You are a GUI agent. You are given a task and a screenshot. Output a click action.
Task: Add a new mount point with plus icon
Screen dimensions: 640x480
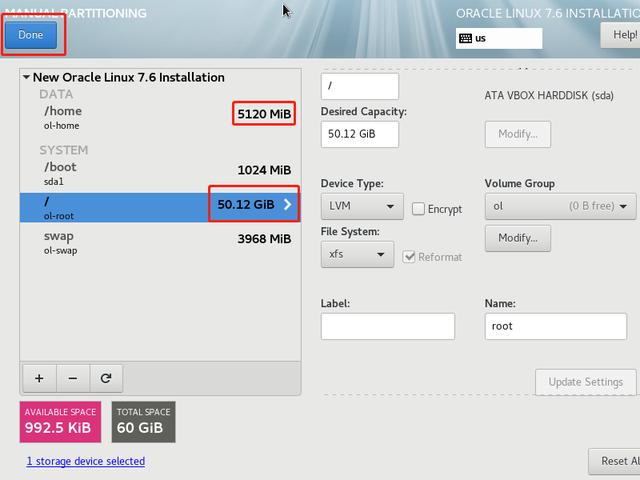click(x=39, y=378)
